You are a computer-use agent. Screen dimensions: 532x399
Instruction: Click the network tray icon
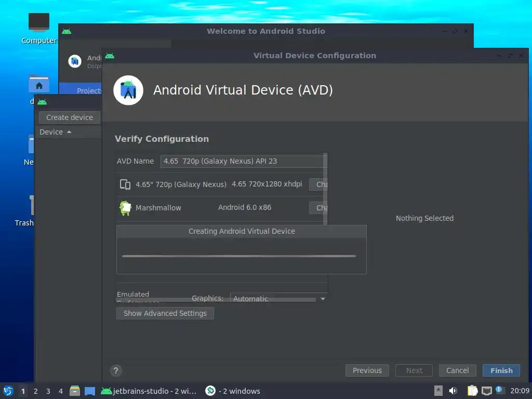tap(486, 391)
